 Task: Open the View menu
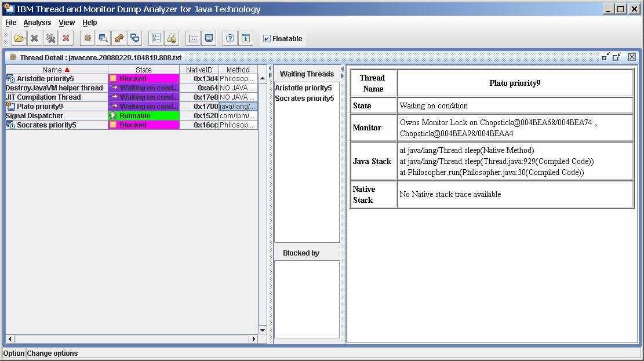point(67,23)
